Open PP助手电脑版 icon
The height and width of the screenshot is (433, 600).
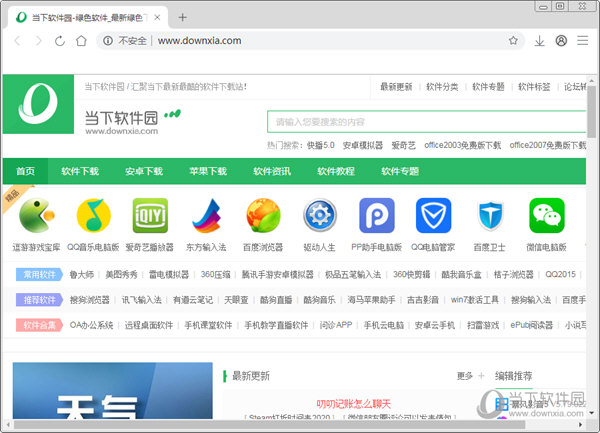(377, 215)
